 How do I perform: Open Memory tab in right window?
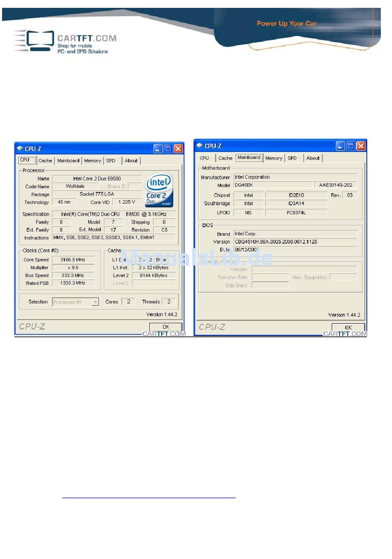[x=274, y=158]
